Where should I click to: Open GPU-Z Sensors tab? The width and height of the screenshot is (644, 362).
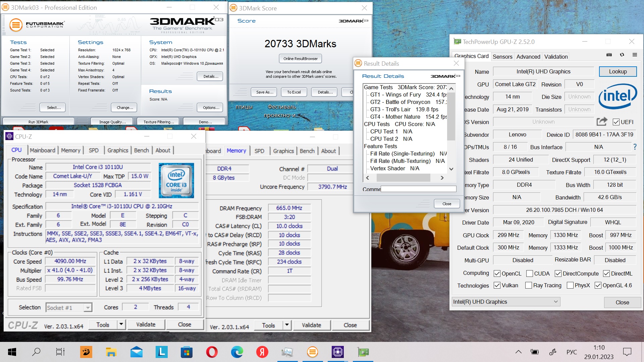pos(502,57)
